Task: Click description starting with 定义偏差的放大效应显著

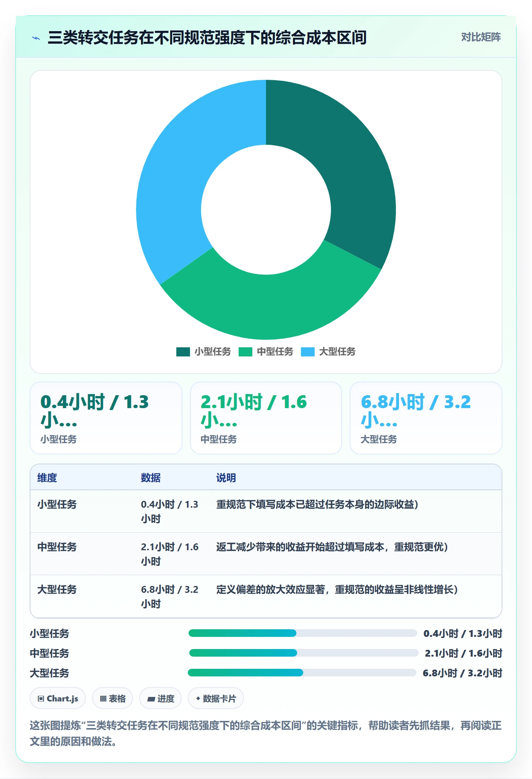Action: [x=337, y=589]
